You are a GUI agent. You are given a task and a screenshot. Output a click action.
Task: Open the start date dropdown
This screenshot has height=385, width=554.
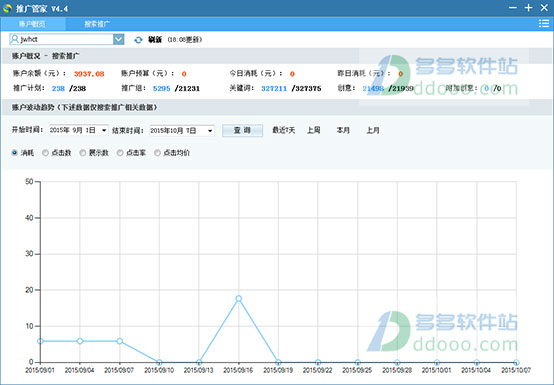[104, 131]
